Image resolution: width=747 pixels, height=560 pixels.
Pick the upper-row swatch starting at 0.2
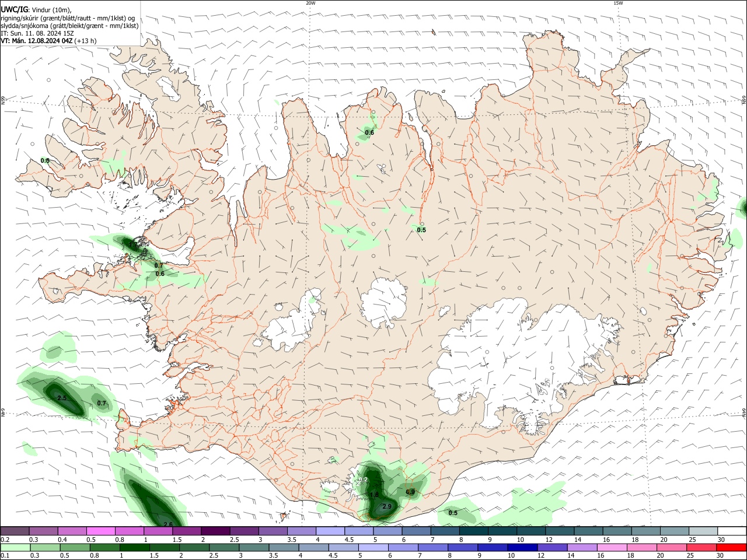15,531
